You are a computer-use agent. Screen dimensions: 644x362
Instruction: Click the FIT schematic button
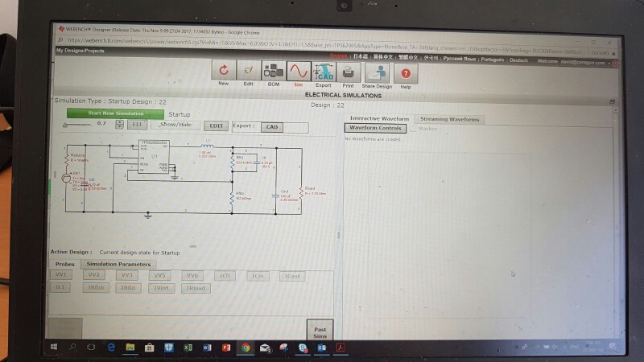click(137, 125)
